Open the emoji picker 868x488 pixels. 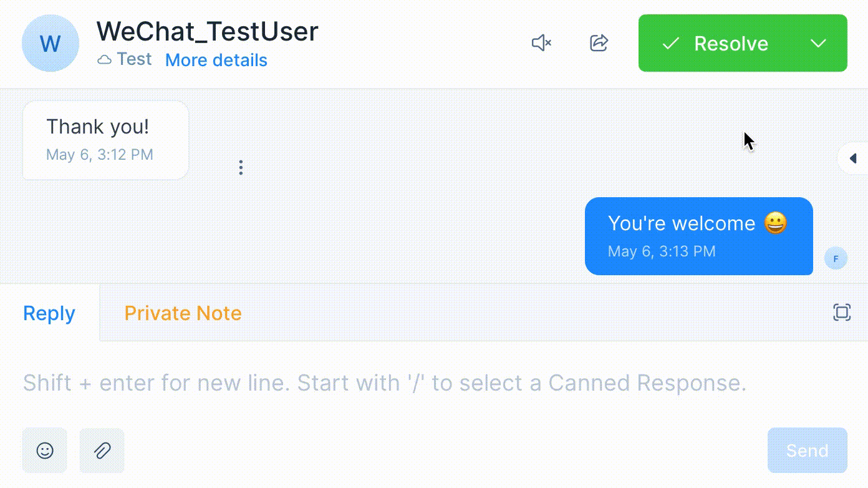pos(45,450)
